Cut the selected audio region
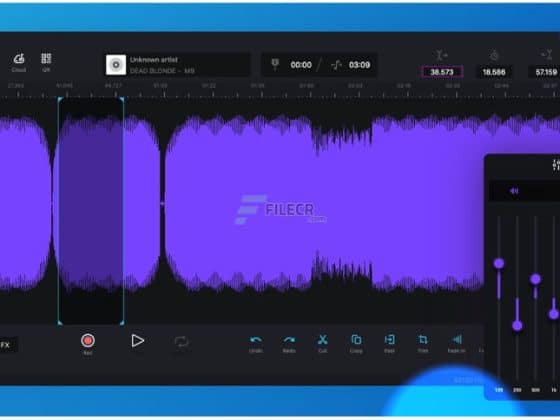The image size is (560, 420). (x=322, y=340)
